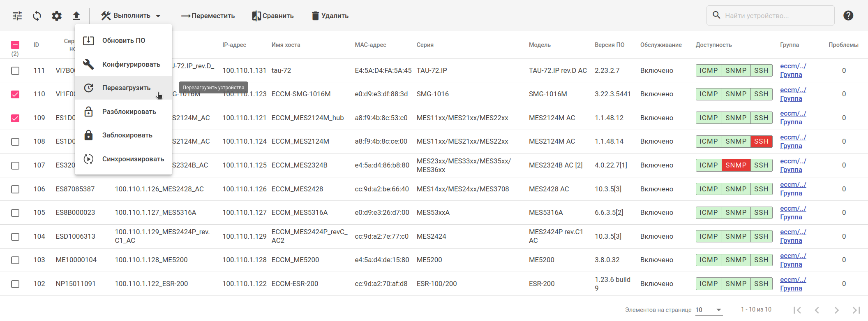This screenshot has height=321, width=868.
Task: Click the upload arrow icon
Action: pos(76,16)
